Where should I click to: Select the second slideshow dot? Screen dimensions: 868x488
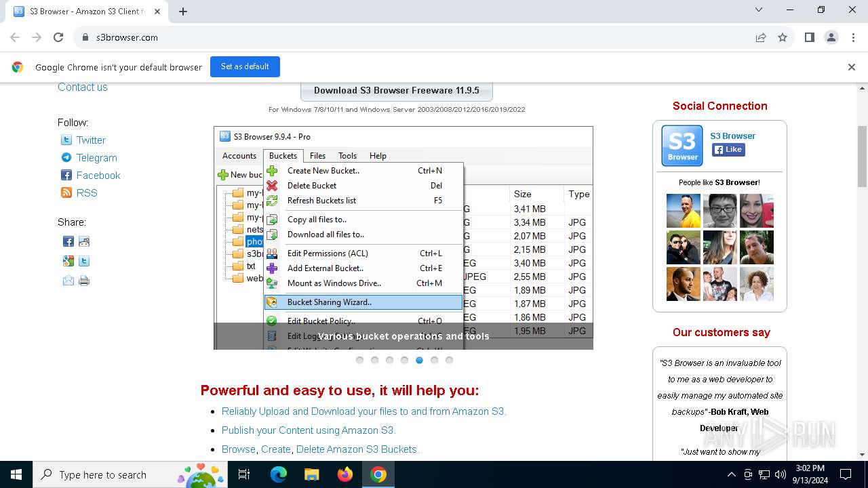[x=374, y=360]
